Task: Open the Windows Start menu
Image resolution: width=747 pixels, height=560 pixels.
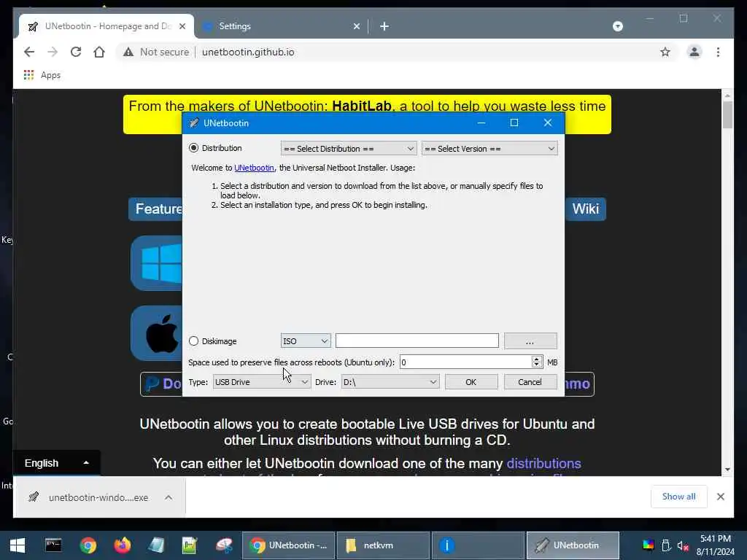Action: coord(18,545)
